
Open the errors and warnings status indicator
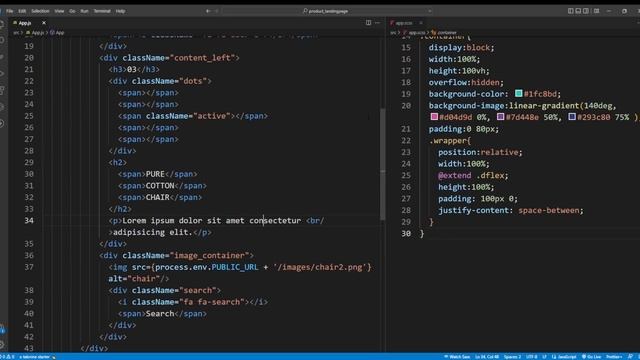point(7,357)
